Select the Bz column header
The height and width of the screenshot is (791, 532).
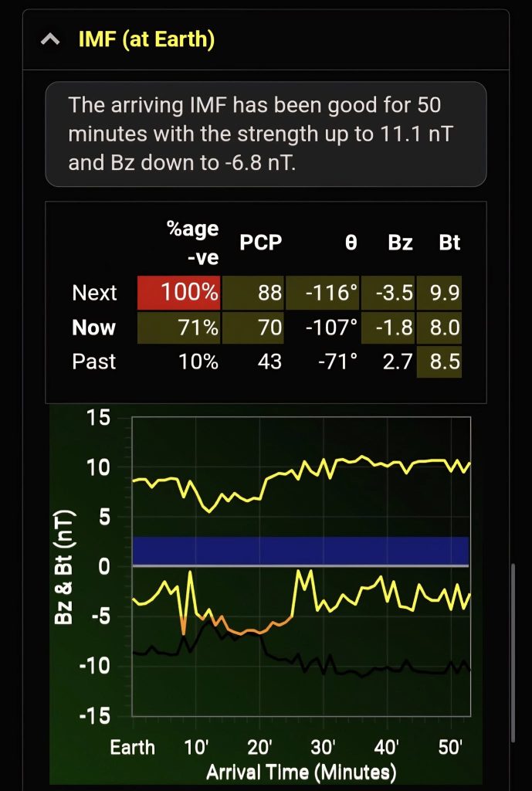click(400, 243)
